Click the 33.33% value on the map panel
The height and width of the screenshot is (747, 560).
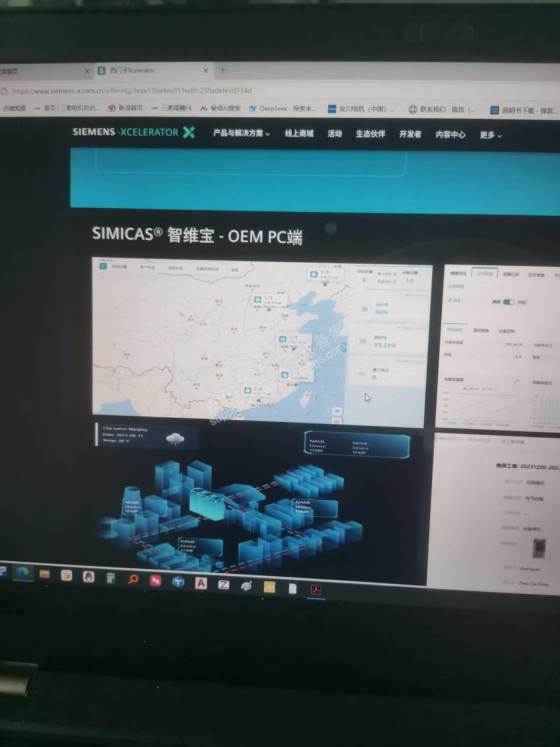tap(385, 345)
